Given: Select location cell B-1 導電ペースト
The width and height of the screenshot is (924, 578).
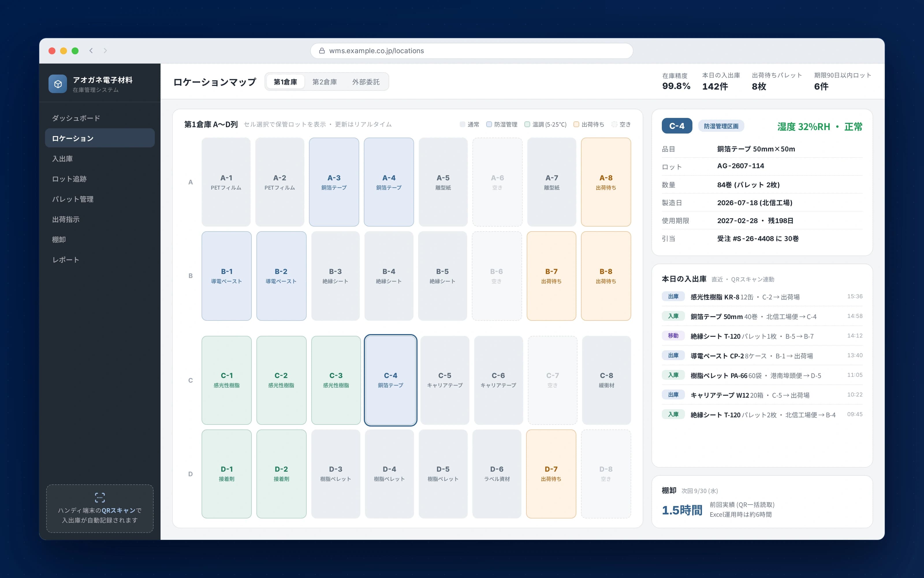Looking at the screenshot, I should pos(226,276).
